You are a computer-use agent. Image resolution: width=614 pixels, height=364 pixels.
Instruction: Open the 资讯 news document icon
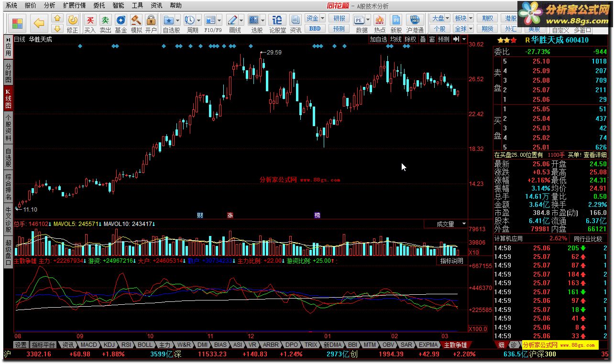296,20
